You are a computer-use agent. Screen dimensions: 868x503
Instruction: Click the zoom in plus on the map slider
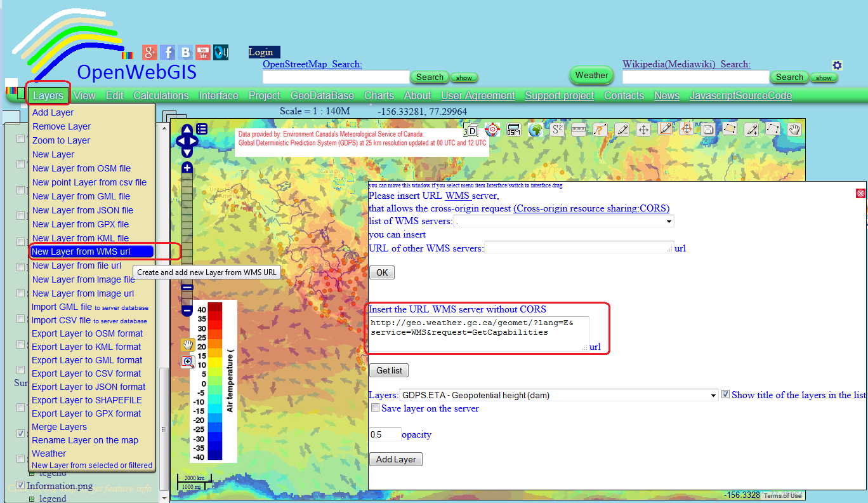(x=186, y=168)
